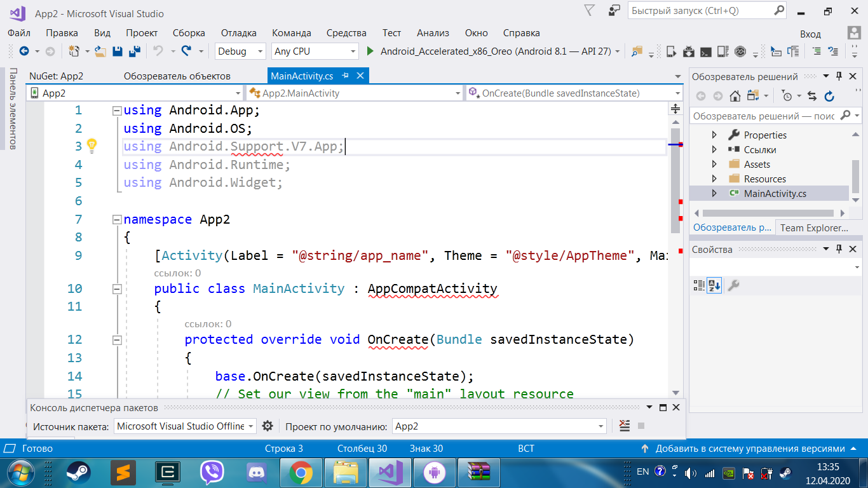The width and height of the screenshot is (868, 488).
Task: Click the Home icon in Solution Explorer
Action: tap(735, 96)
